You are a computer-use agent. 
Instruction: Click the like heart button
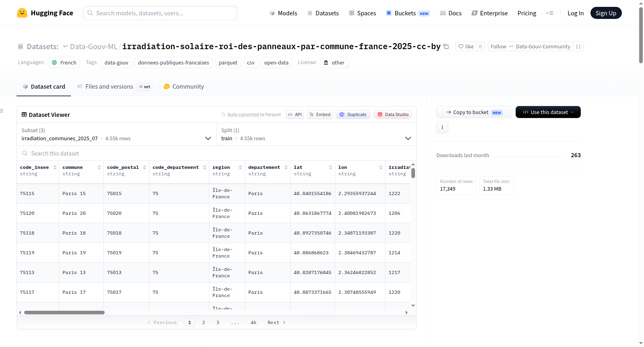pyautogui.click(x=466, y=46)
